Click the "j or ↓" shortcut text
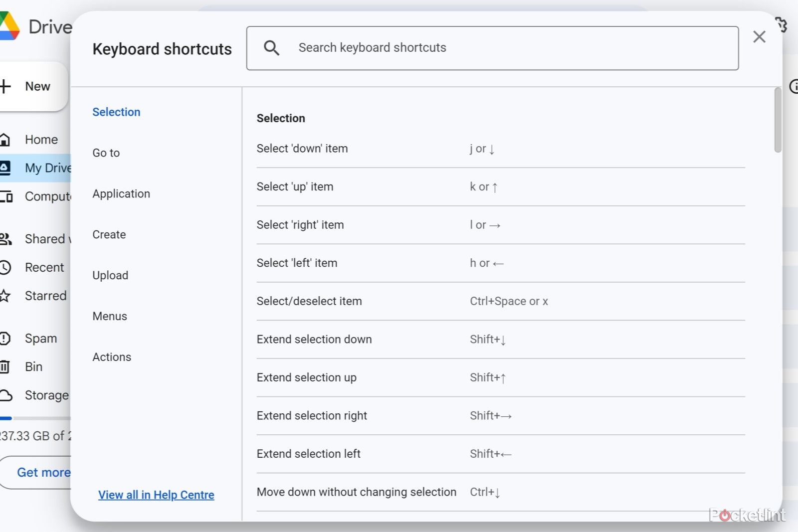This screenshot has height=532, width=798. pos(482,149)
